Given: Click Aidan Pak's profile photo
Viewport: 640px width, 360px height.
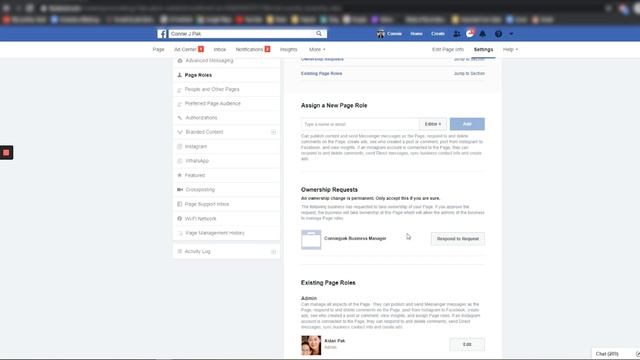Looking at the screenshot, I should 311,345.
